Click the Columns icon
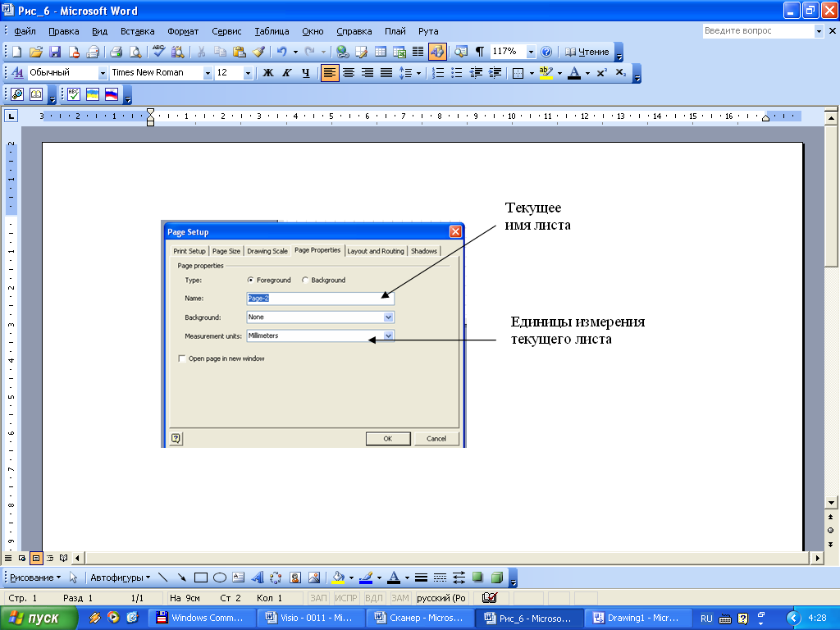Screen dimensions: 840x630 pos(418,52)
